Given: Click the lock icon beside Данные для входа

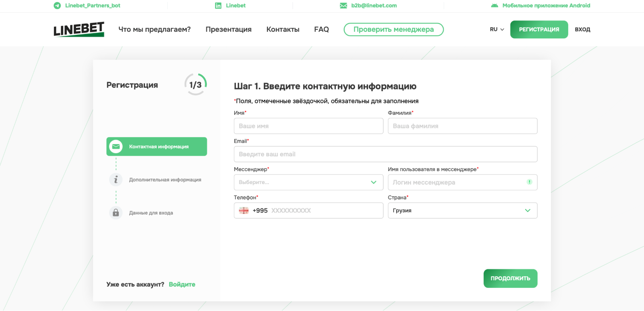Looking at the screenshot, I should pos(116,213).
